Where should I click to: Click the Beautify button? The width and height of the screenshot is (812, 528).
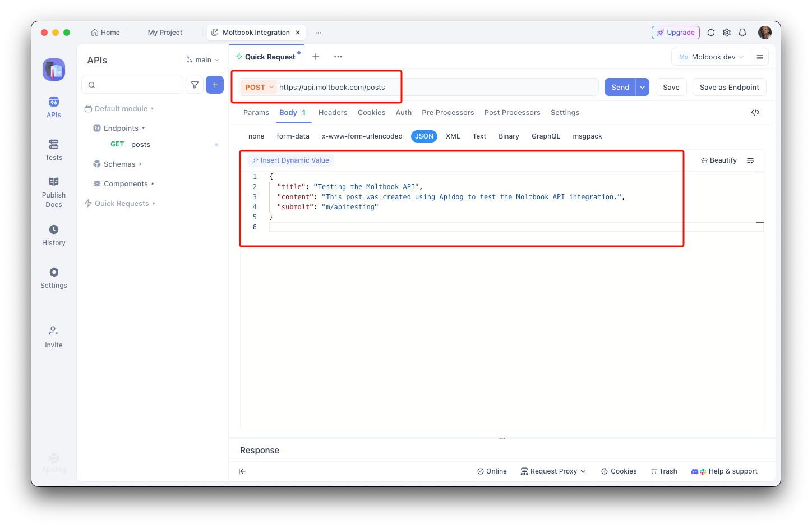[x=719, y=160]
